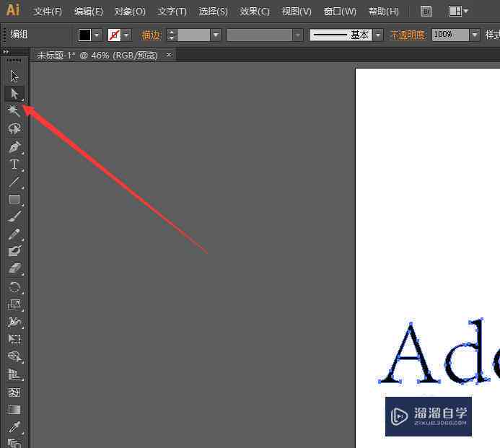
Task: Select the Paintbrush tool
Action: (14, 217)
